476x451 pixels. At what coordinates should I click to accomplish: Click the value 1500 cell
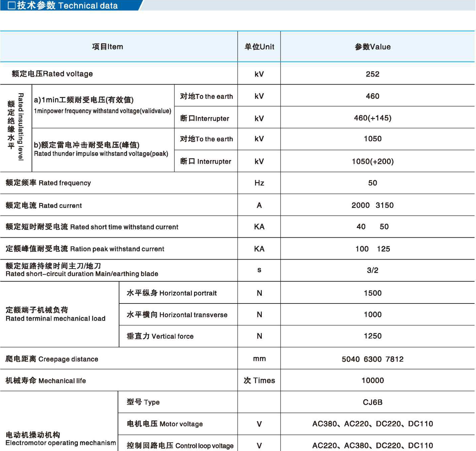tap(373, 293)
